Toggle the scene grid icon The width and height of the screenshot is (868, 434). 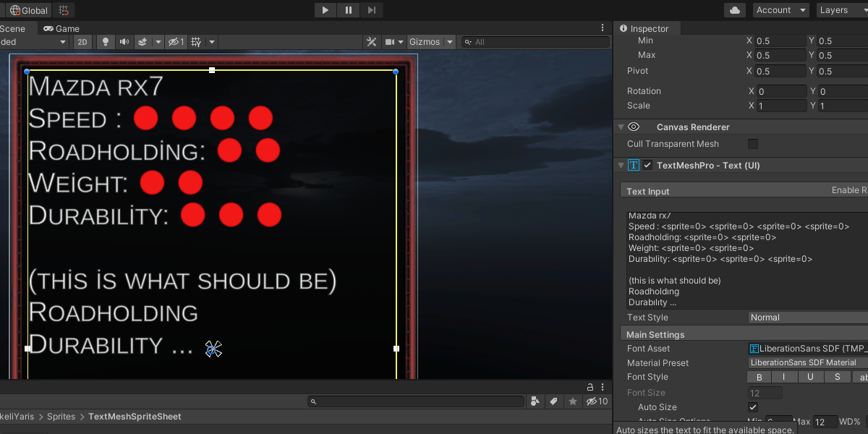click(x=196, y=42)
